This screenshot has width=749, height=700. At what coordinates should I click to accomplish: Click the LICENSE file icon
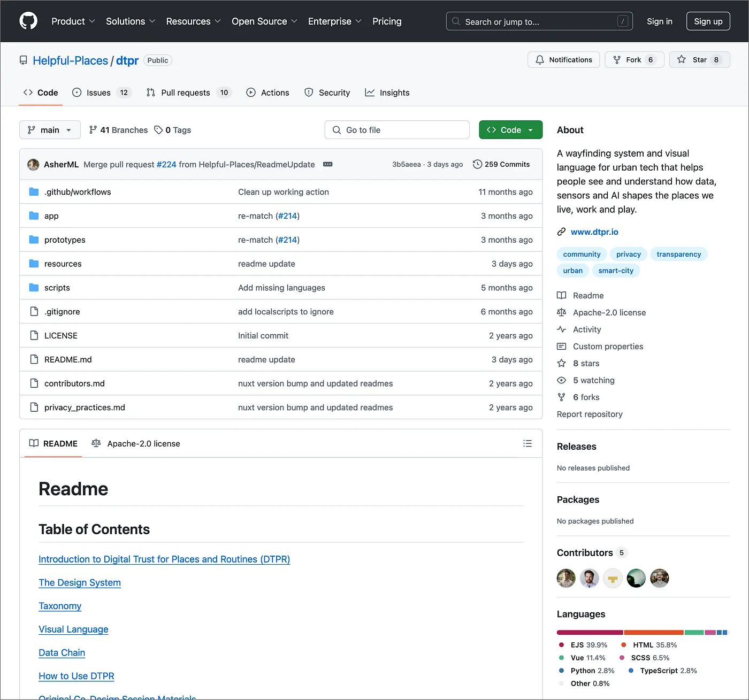tap(34, 335)
